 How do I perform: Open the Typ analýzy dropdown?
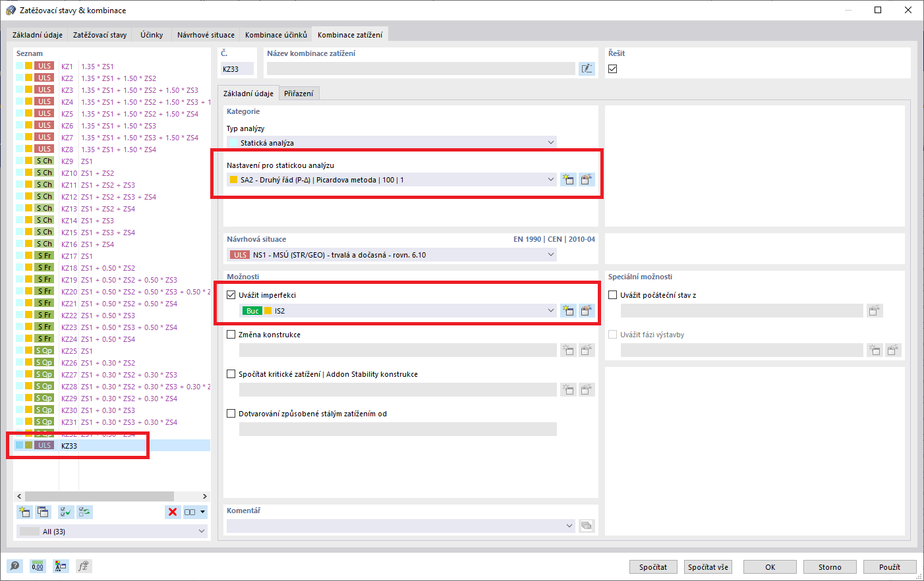551,142
